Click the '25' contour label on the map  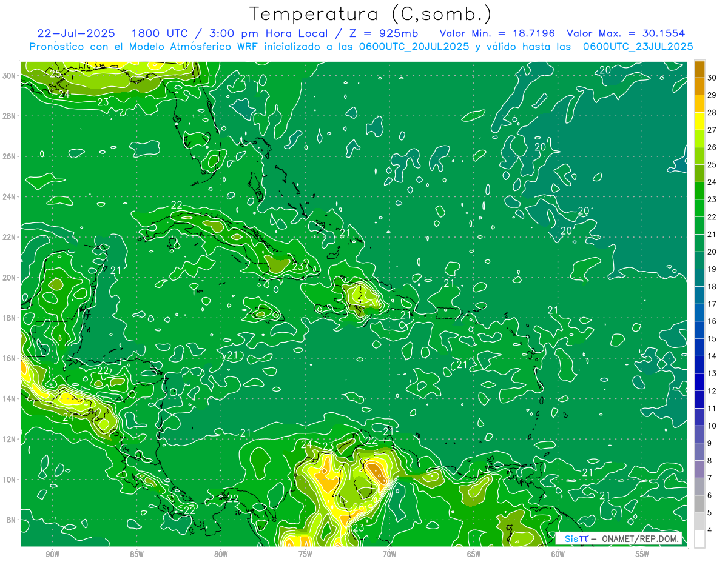click(55, 73)
